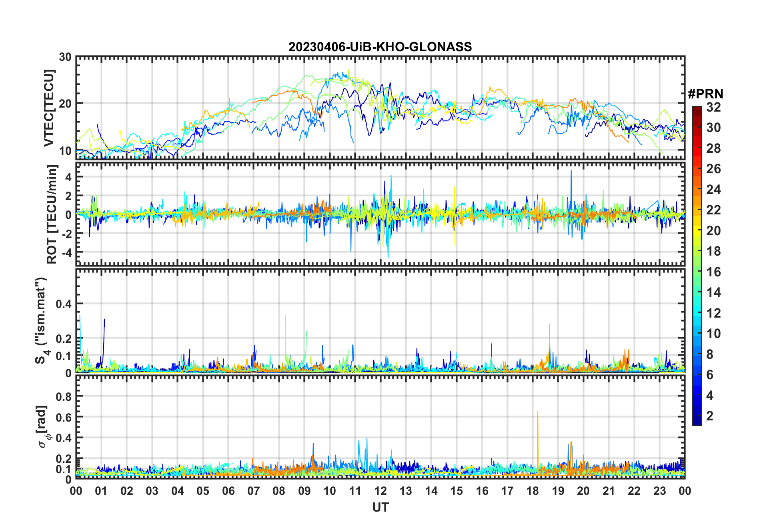Screen dimensions: 761x532
Task: Click the plot title 20230406-UiB-KHO-GLONASS
Action: pyautogui.click(x=380, y=47)
